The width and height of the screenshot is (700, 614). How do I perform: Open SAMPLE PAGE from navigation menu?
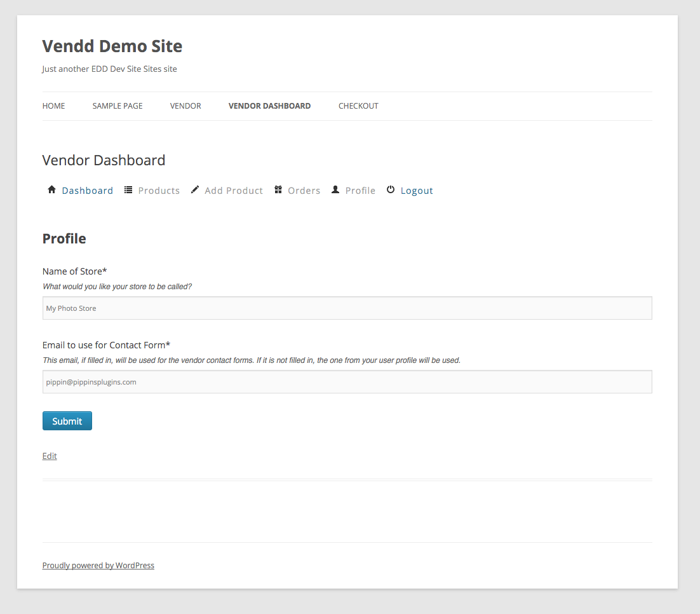pyautogui.click(x=118, y=106)
